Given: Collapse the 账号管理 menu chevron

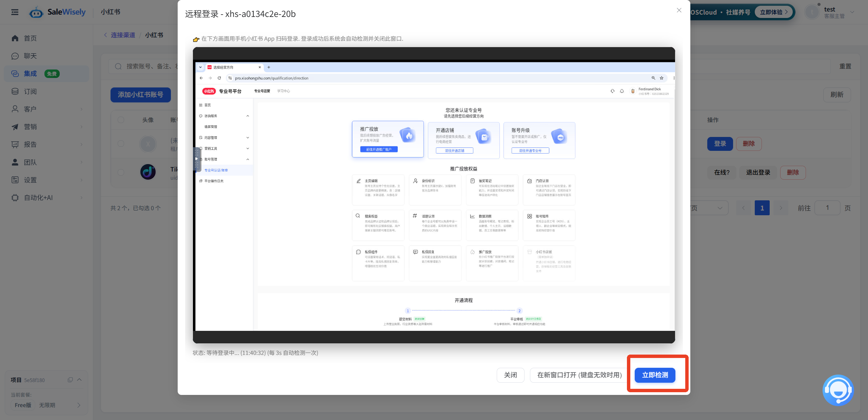Looking at the screenshot, I should tap(248, 159).
